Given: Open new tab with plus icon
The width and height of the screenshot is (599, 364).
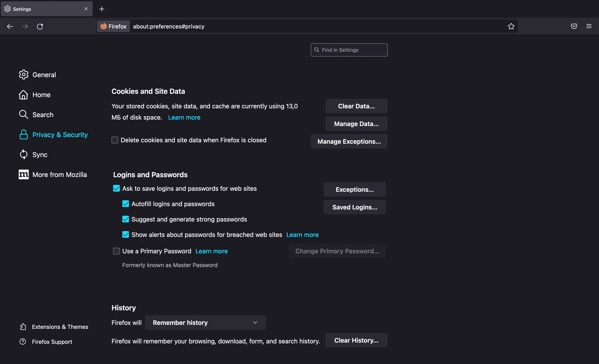Looking at the screenshot, I should coord(102,9).
